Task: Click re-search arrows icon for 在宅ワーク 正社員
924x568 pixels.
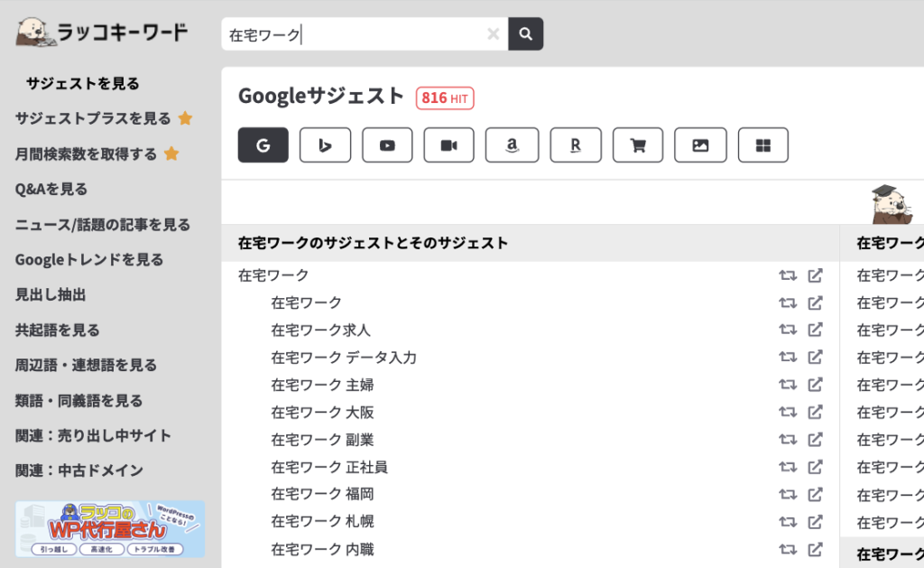Action: point(787,467)
